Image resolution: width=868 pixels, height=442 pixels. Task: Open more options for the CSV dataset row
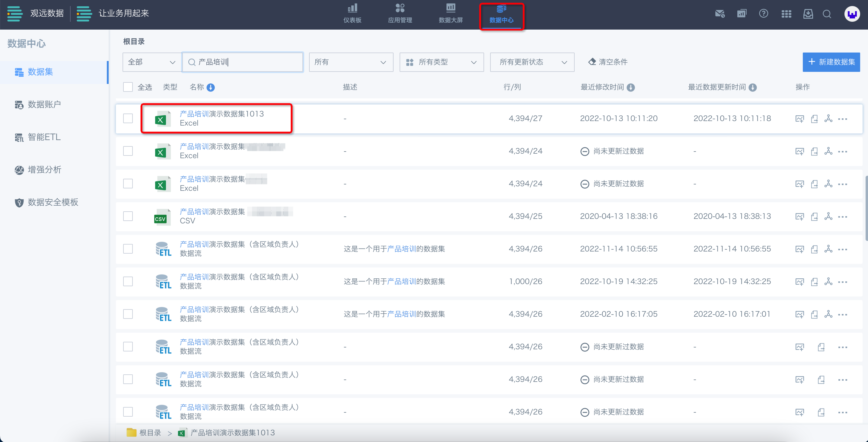tap(842, 217)
